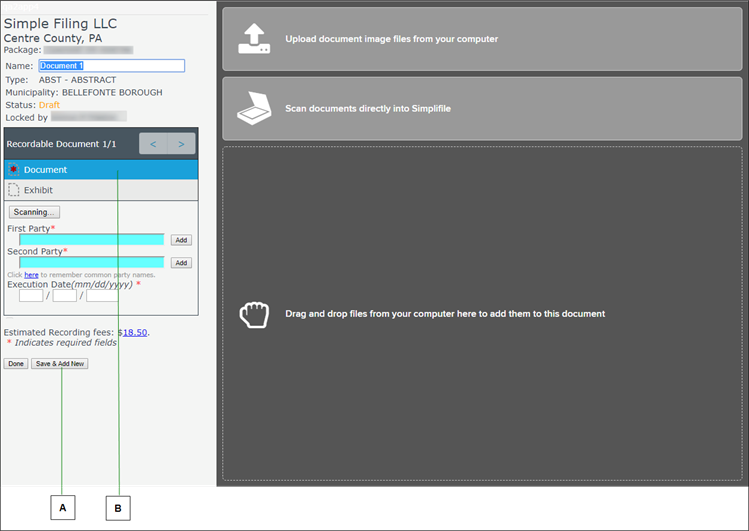
Task: Click the 'Centre County, PA' text
Action: click(53, 38)
